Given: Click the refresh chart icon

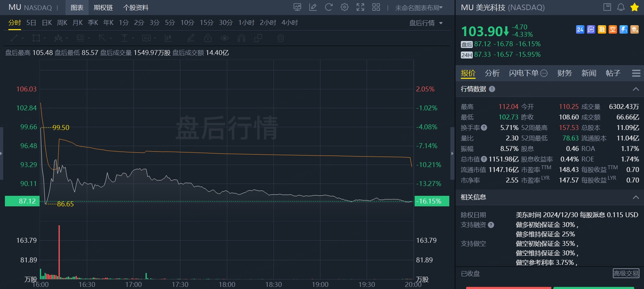Looking at the screenshot, I should coord(328,7).
